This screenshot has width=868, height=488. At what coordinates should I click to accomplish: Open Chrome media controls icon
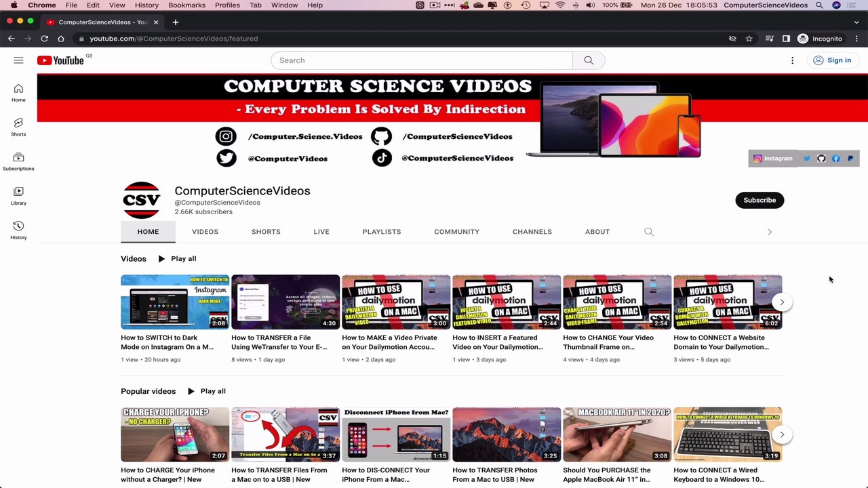[769, 39]
